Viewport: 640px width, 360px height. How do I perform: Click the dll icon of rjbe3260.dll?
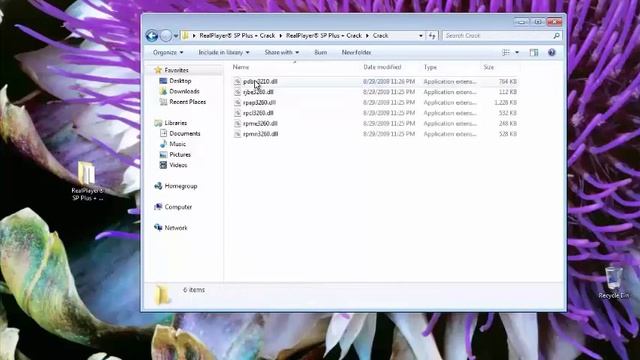237,92
